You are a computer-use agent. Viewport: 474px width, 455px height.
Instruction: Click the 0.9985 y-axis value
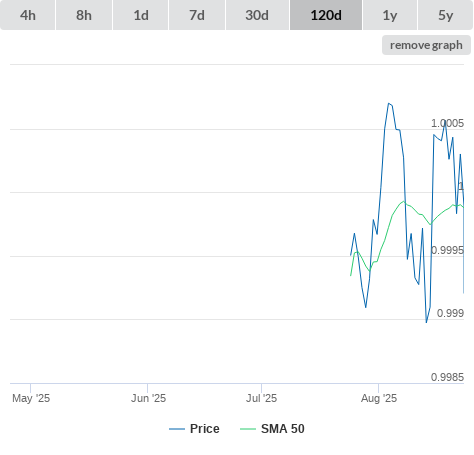coord(447,377)
